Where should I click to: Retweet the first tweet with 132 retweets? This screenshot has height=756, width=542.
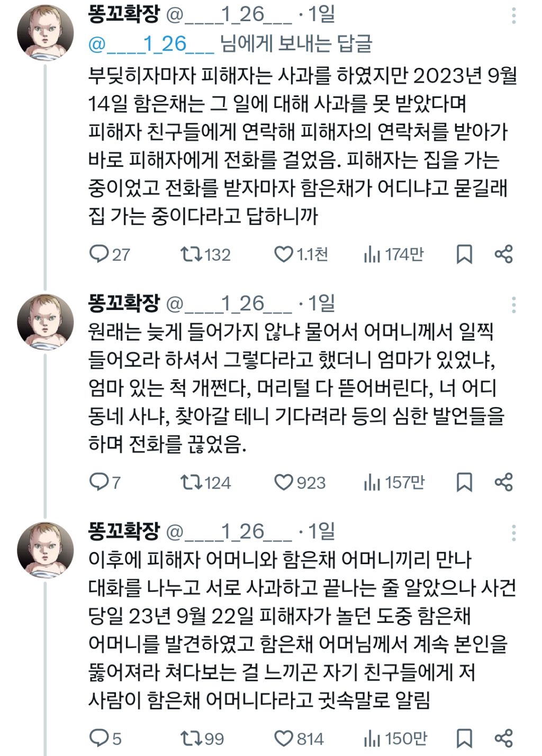click(x=191, y=254)
